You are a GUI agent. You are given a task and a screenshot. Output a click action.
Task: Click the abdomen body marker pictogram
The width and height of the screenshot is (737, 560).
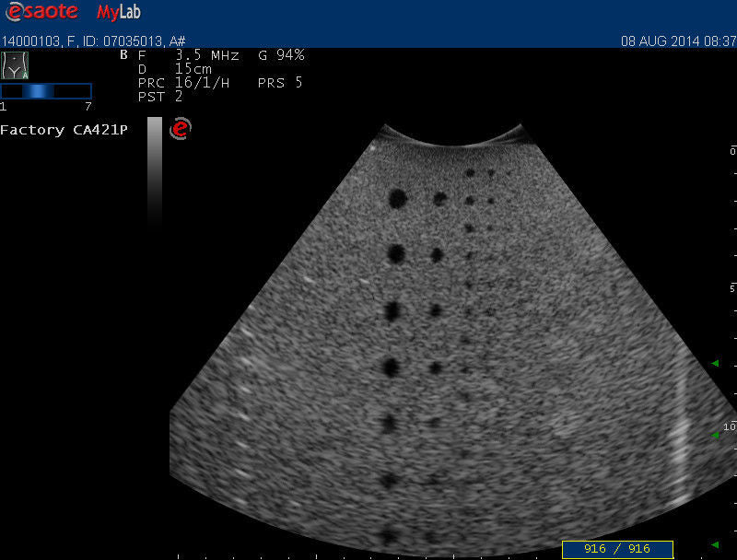click(16, 64)
